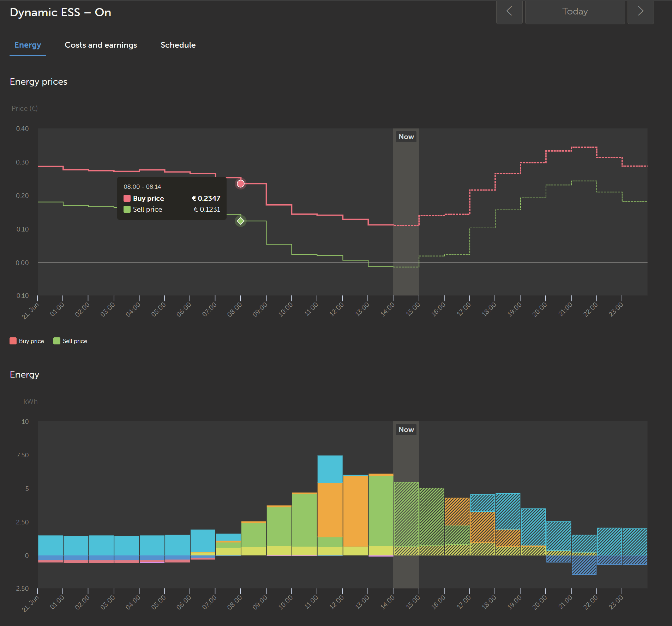Click the Dynamic ESS – On title

[61, 12]
